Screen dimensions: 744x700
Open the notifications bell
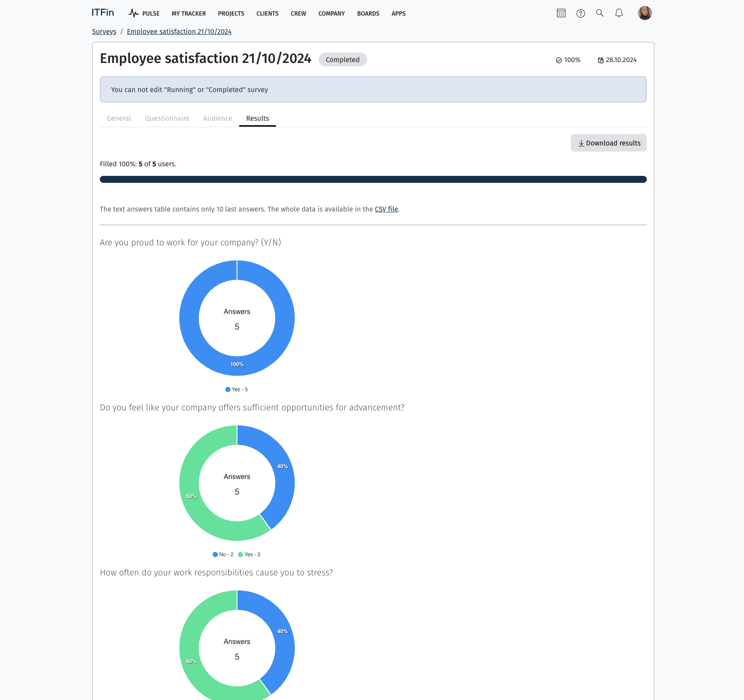(x=619, y=13)
